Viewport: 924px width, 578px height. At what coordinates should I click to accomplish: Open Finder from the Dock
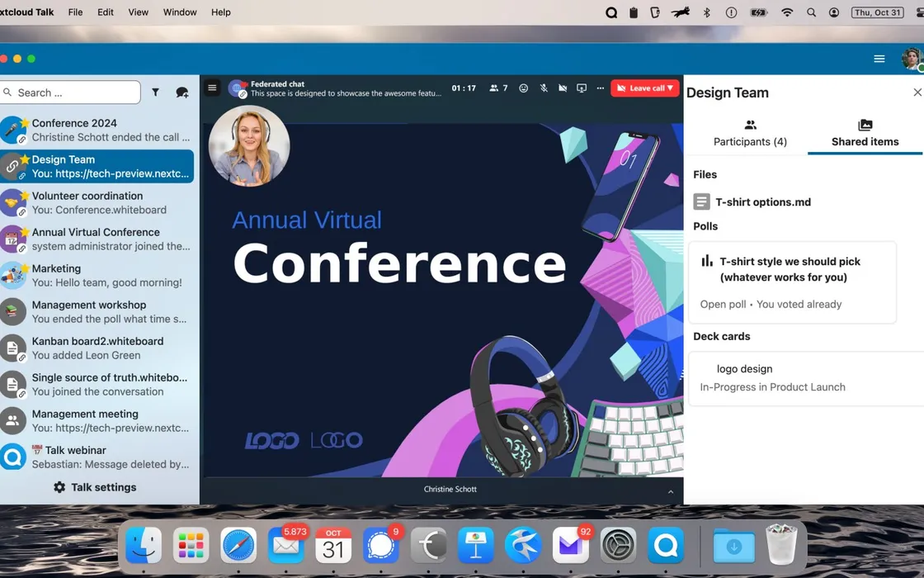[x=144, y=545]
